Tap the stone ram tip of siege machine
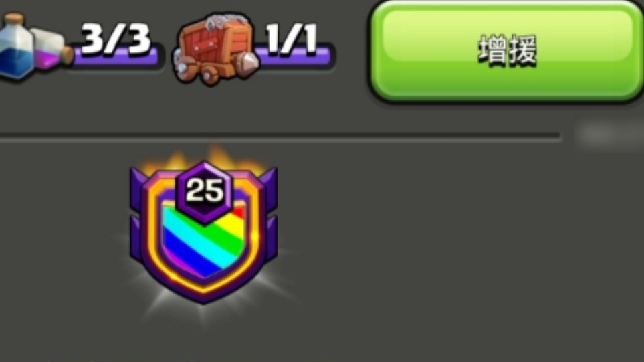This screenshot has height=362, width=644. coord(247,63)
